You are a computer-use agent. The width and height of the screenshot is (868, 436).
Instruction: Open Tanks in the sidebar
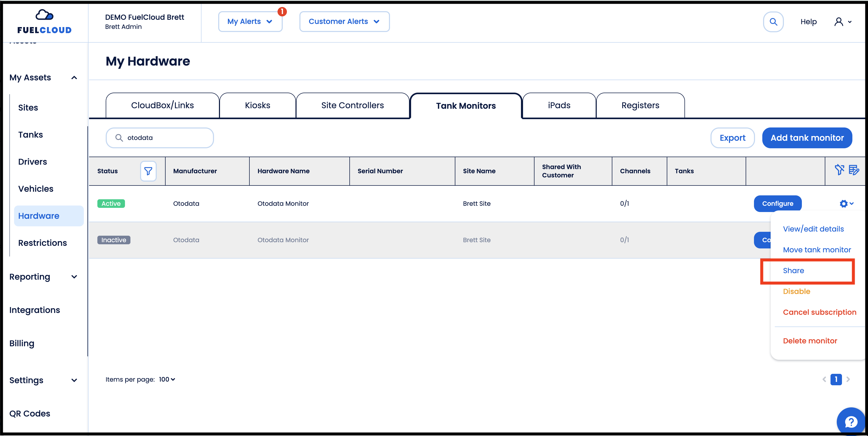click(x=30, y=135)
